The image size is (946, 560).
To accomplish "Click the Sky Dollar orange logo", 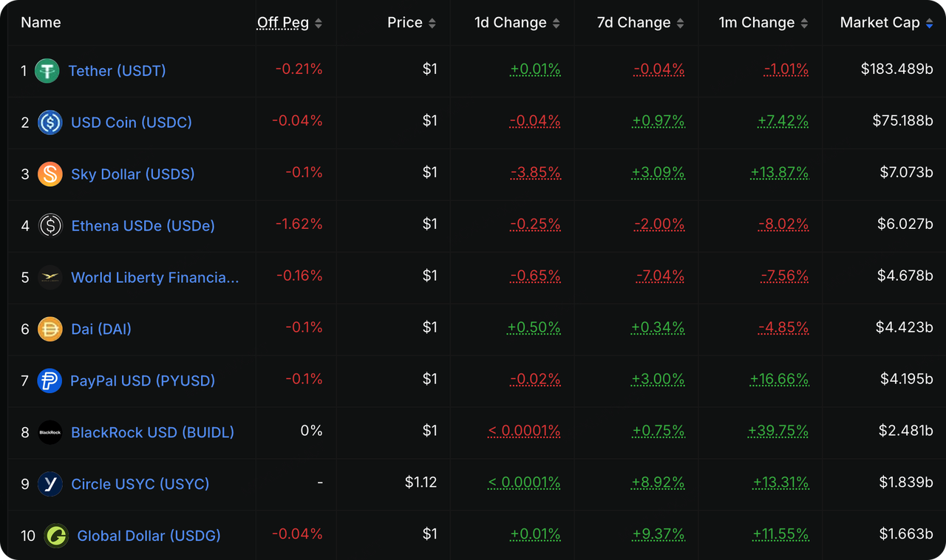I will (x=50, y=174).
